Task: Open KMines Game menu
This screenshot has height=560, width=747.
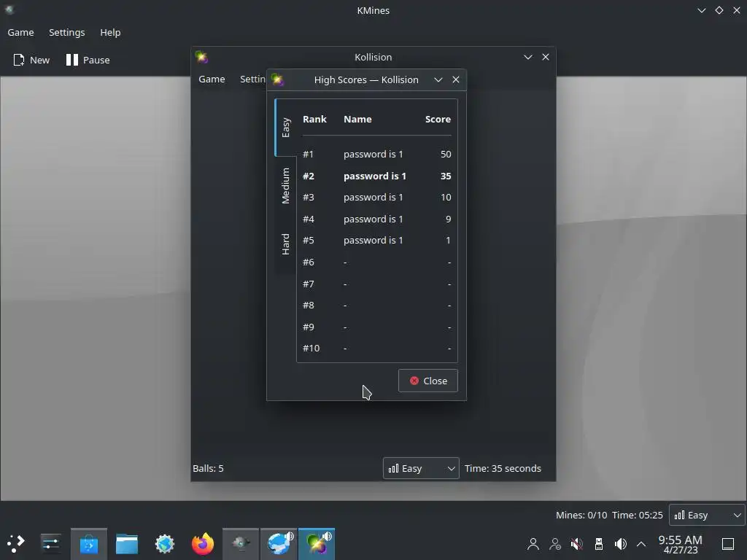Action: pos(20,32)
